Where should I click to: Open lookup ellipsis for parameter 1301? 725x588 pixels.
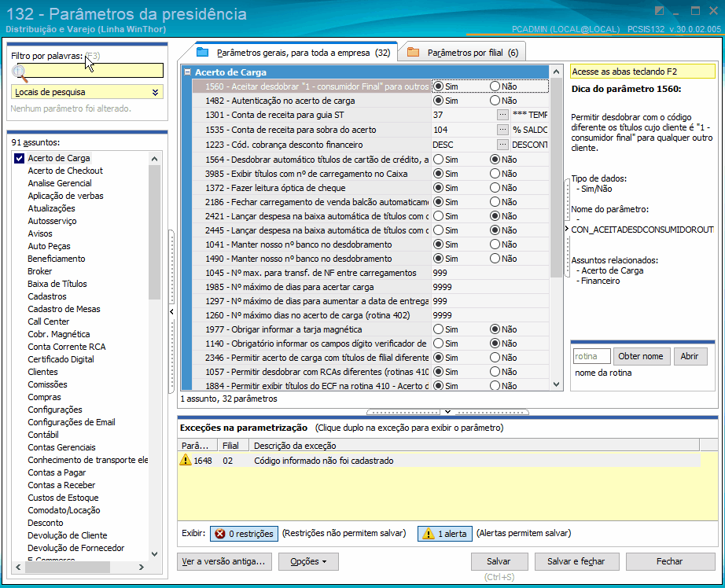(502, 115)
